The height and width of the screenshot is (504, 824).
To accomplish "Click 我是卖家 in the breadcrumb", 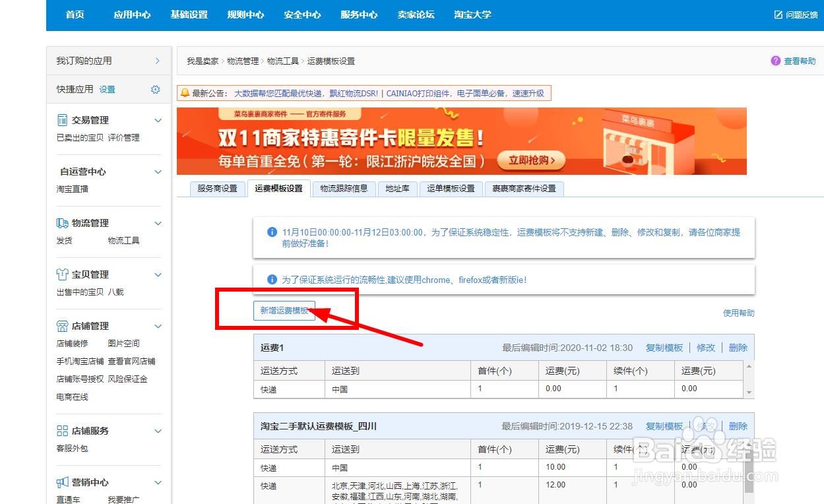I will 203,61.
